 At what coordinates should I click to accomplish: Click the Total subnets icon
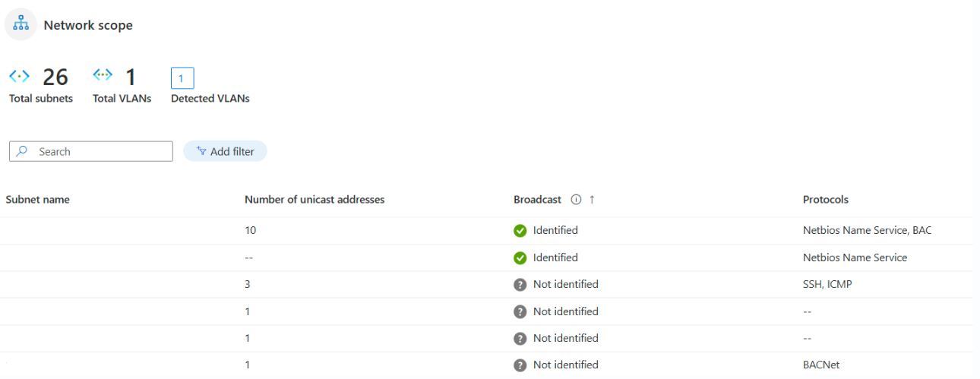click(19, 76)
